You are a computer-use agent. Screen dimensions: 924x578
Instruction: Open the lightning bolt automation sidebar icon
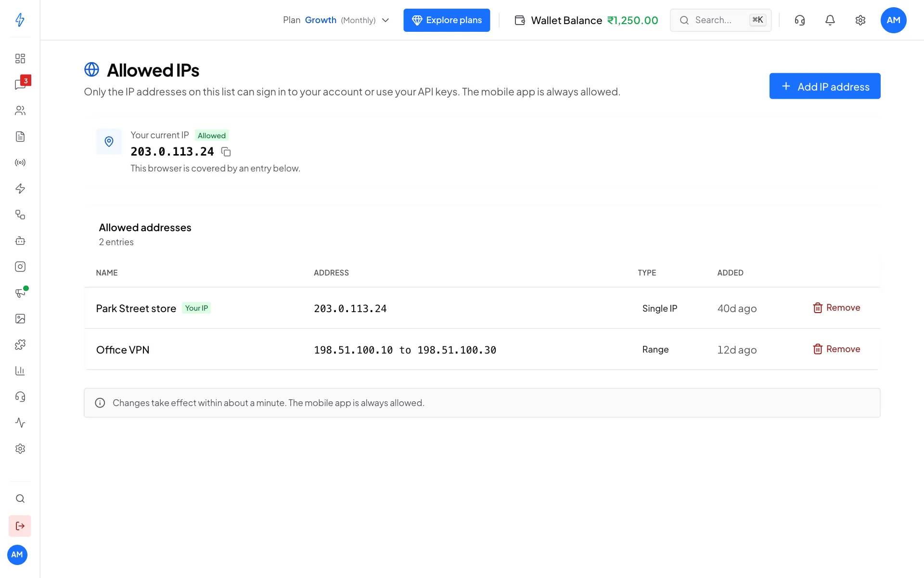(20, 189)
